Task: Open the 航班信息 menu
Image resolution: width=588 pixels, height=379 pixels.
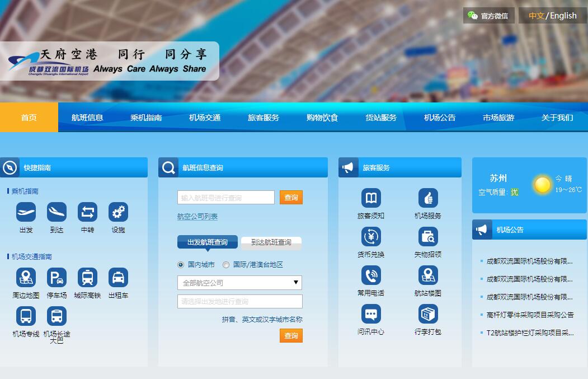Action: pyautogui.click(x=87, y=118)
